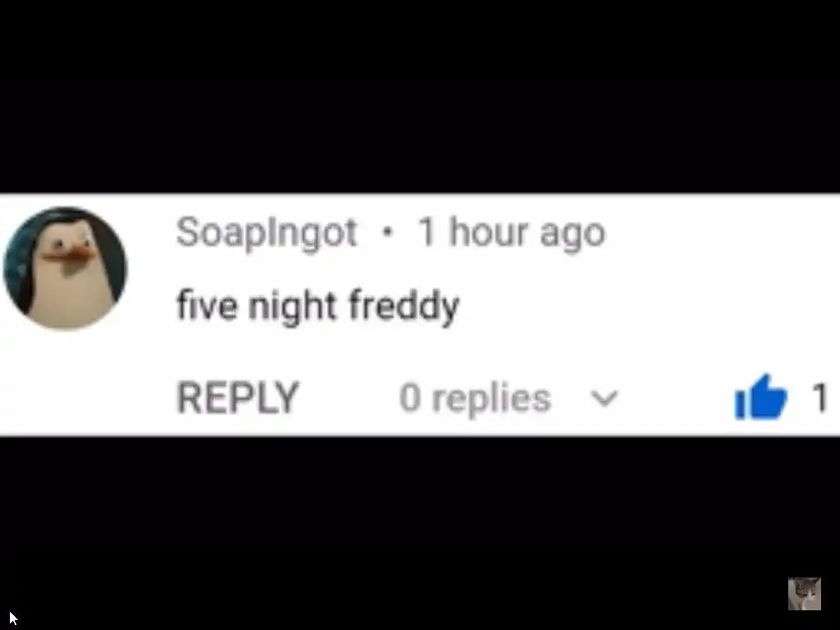Click the word "night" in the comment
The height and width of the screenshot is (630, 840).
293,307
